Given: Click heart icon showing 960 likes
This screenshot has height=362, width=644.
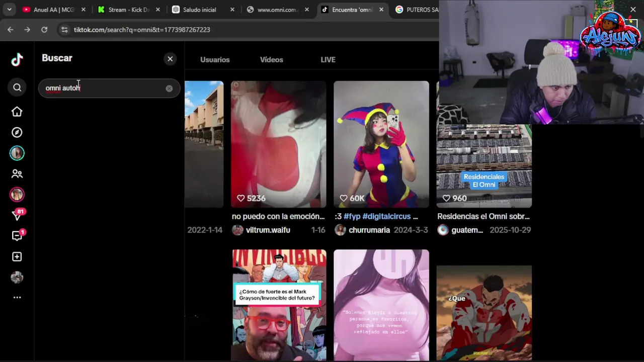Looking at the screenshot, I should (446, 198).
